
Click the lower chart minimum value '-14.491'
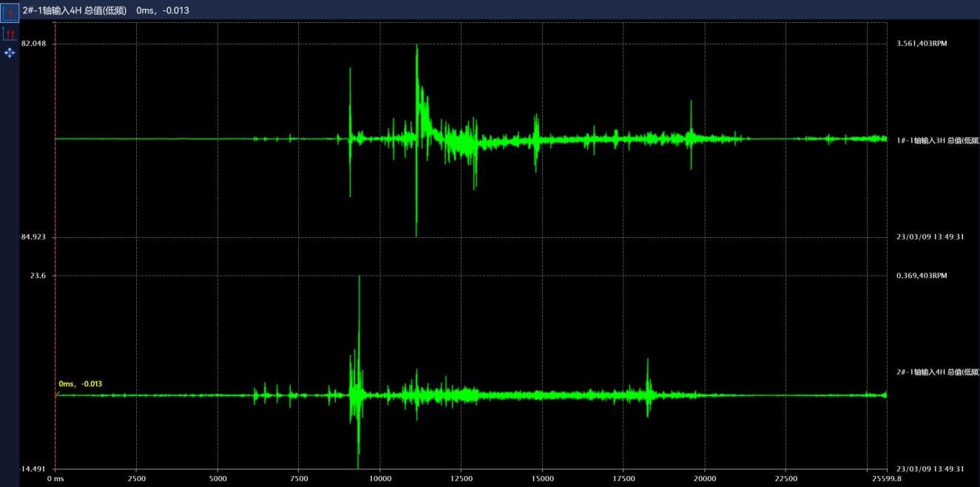tap(33, 469)
